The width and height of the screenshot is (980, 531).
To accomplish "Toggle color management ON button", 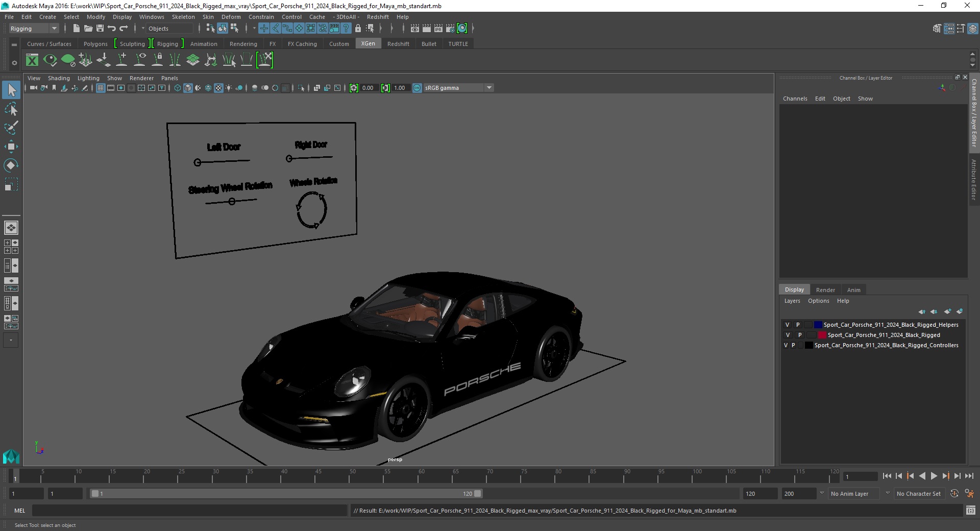I will coord(417,88).
